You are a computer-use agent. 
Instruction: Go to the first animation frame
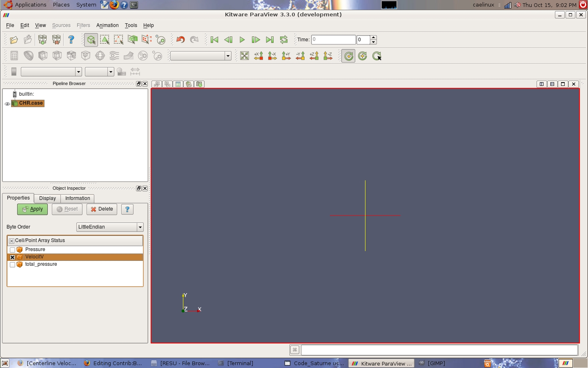coord(214,40)
